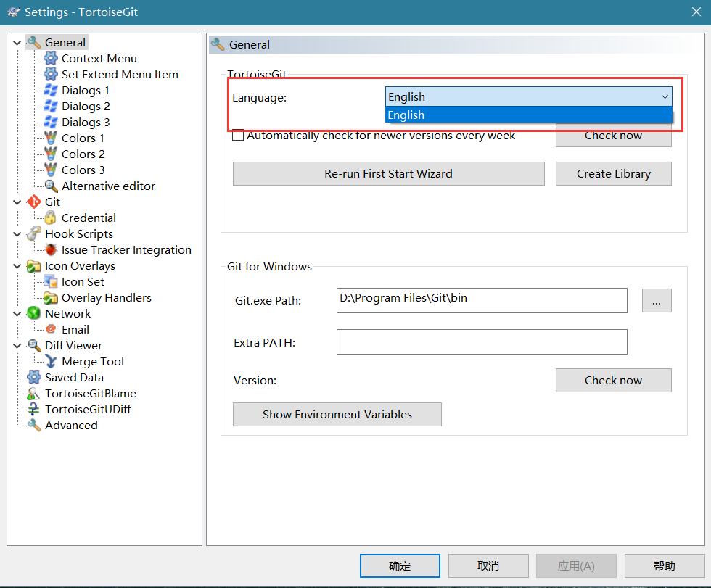711x588 pixels.
Task: Click the Dialogs 2 windows icon
Action: pos(51,106)
